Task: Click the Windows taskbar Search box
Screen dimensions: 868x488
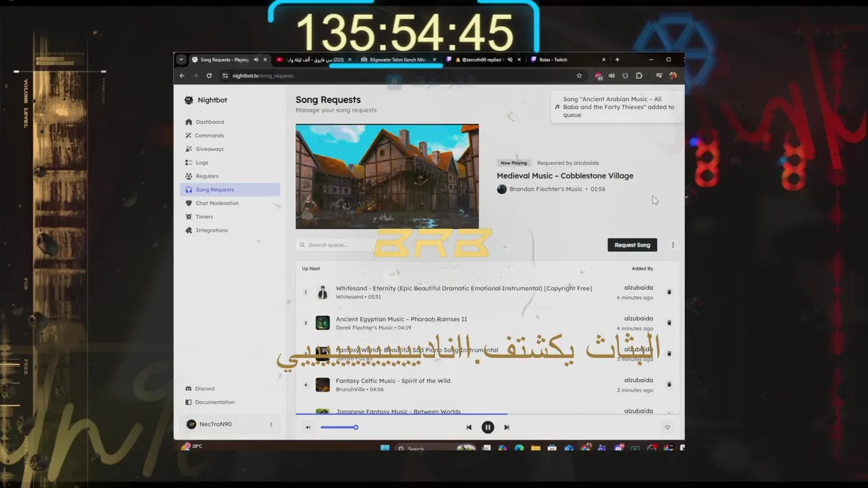Action: coord(434,448)
